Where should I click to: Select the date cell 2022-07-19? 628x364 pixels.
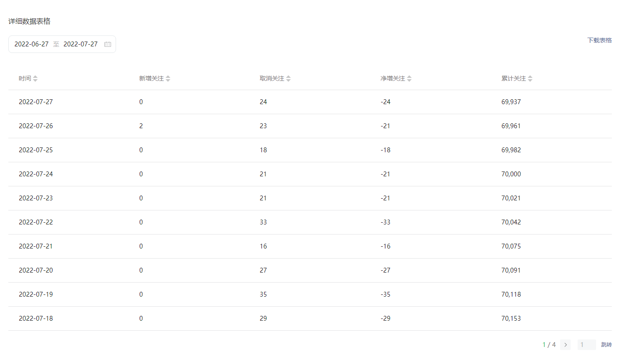pyautogui.click(x=36, y=294)
